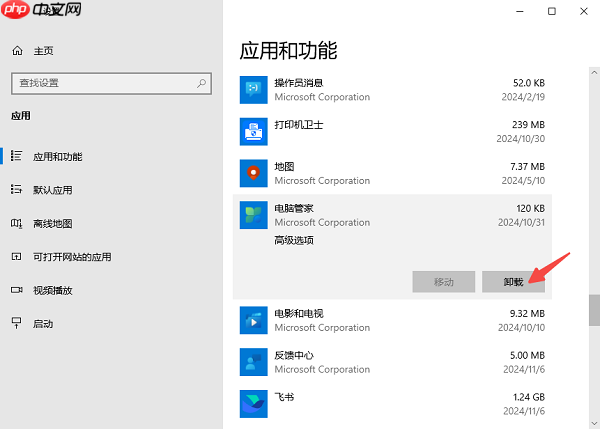Click the 52.0 KB size value

pos(529,83)
